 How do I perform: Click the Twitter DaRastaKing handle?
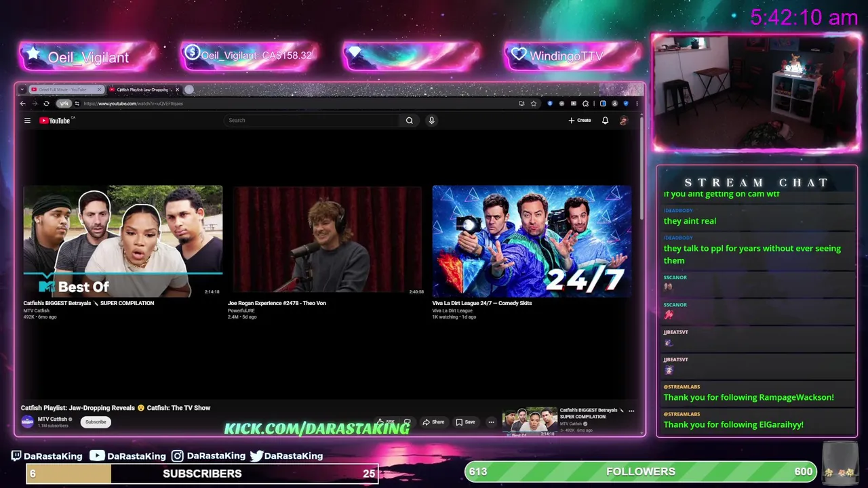[x=286, y=456]
